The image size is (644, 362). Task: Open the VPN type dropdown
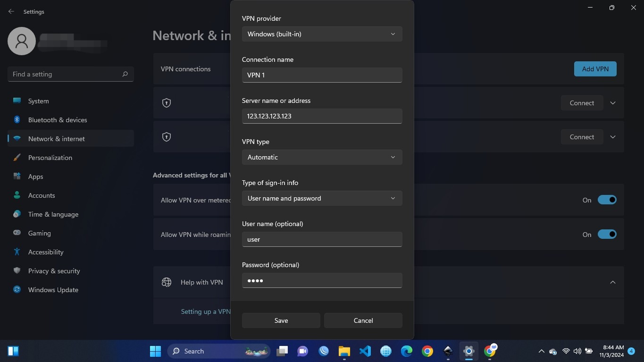coord(322,157)
